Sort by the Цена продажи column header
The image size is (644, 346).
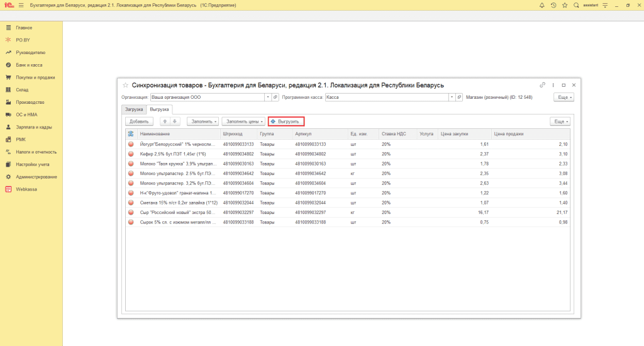click(x=531, y=134)
